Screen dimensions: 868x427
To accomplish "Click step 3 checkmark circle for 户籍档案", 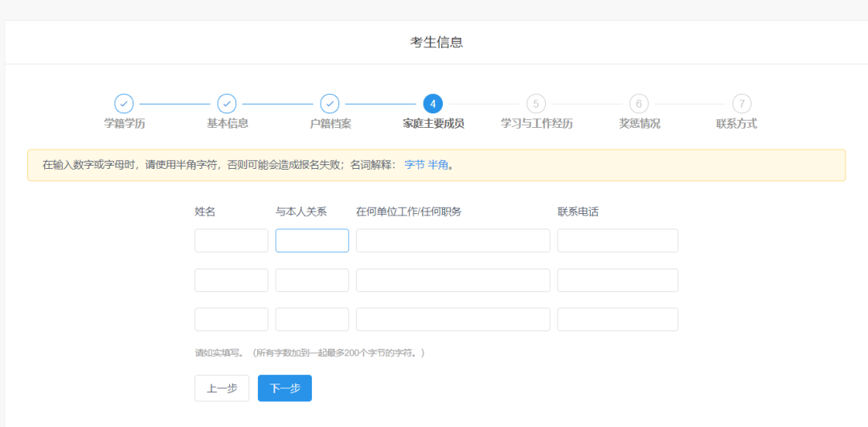I will [x=330, y=104].
